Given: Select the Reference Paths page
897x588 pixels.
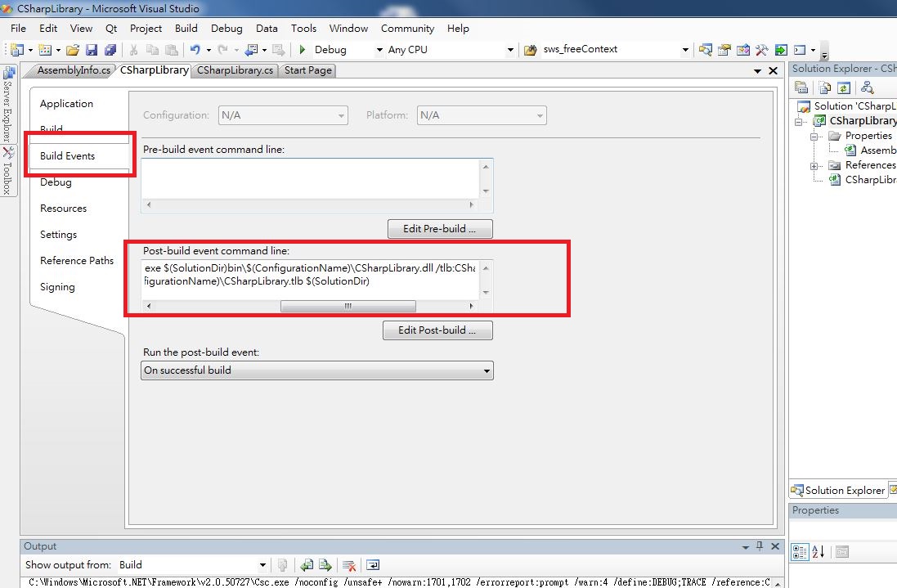Looking at the screenshot, I should tap(77, 260).
